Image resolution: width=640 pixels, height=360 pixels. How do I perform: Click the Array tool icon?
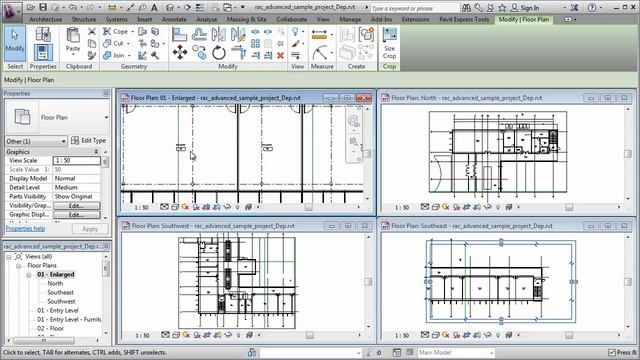256,43
